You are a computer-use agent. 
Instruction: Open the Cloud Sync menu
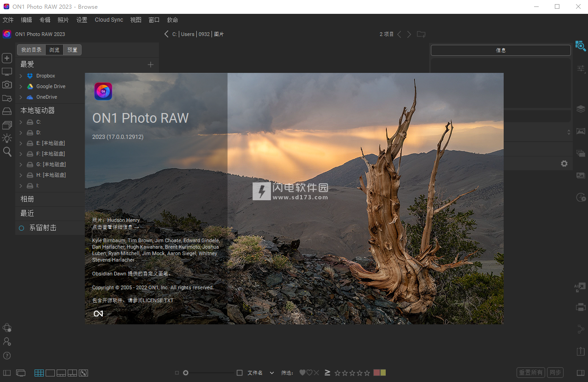pyautogui.click(x=109, y=20)
